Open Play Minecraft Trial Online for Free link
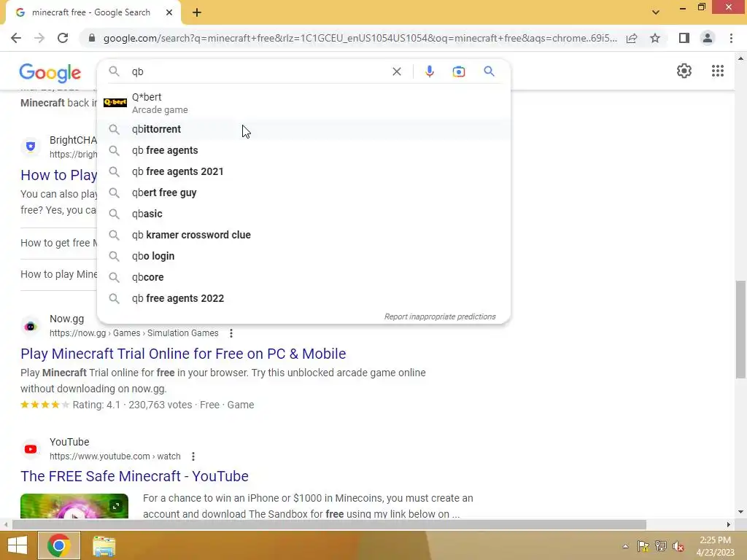Image resolution: width=747 pixels, height=560 pixels. 183,354
